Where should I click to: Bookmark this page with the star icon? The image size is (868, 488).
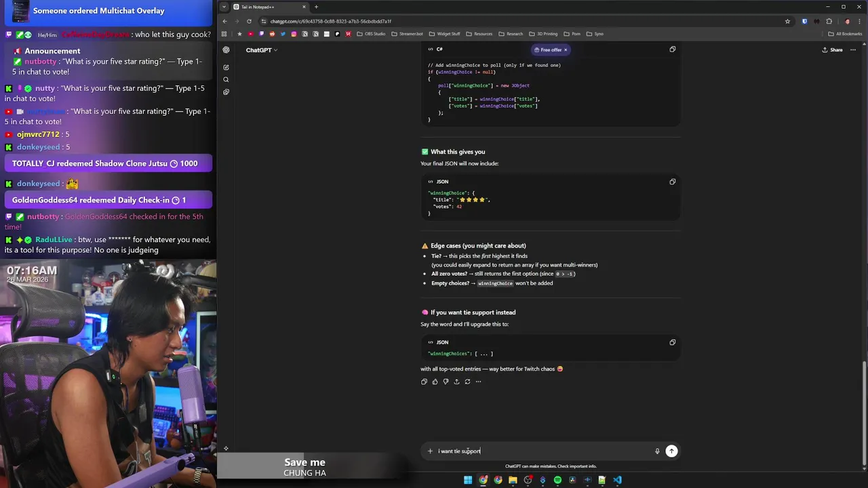point(787,21)
